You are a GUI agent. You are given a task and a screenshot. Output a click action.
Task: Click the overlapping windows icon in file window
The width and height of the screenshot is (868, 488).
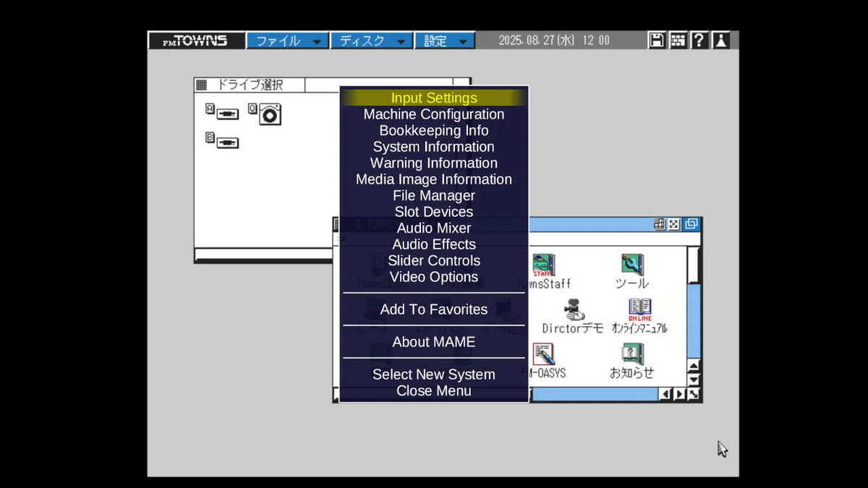pyautogui.click(x=692, y=224)
